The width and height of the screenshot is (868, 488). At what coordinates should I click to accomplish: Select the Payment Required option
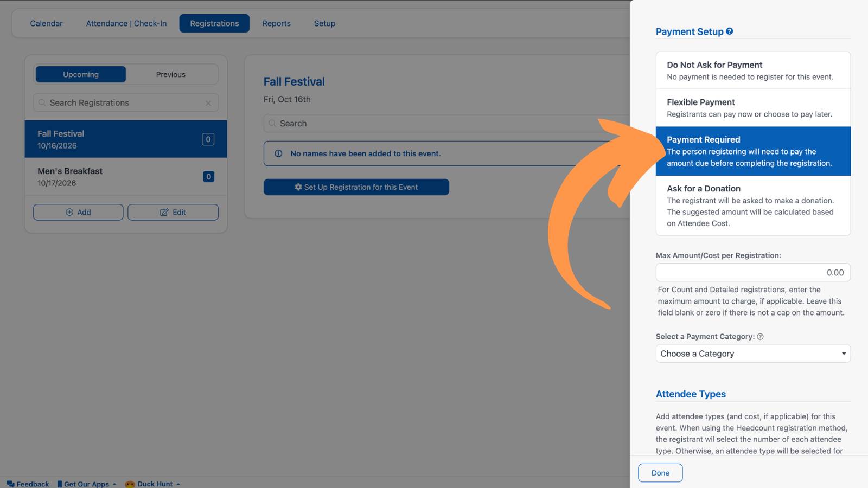[x=753, y=151]
